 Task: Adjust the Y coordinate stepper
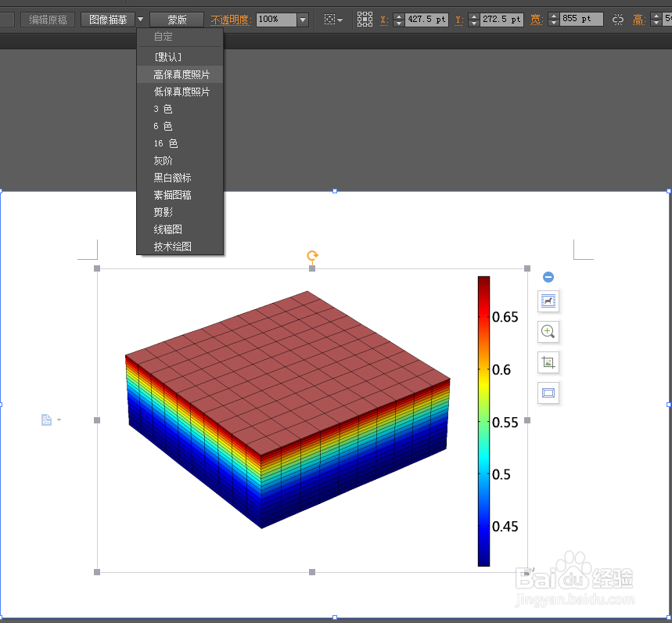coord(474,20)
